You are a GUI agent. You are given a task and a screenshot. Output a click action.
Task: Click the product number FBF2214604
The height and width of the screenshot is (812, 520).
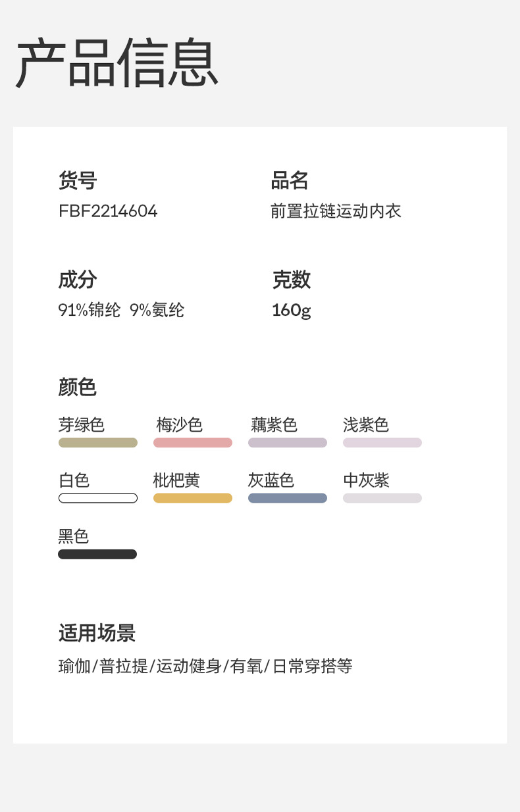108,211
